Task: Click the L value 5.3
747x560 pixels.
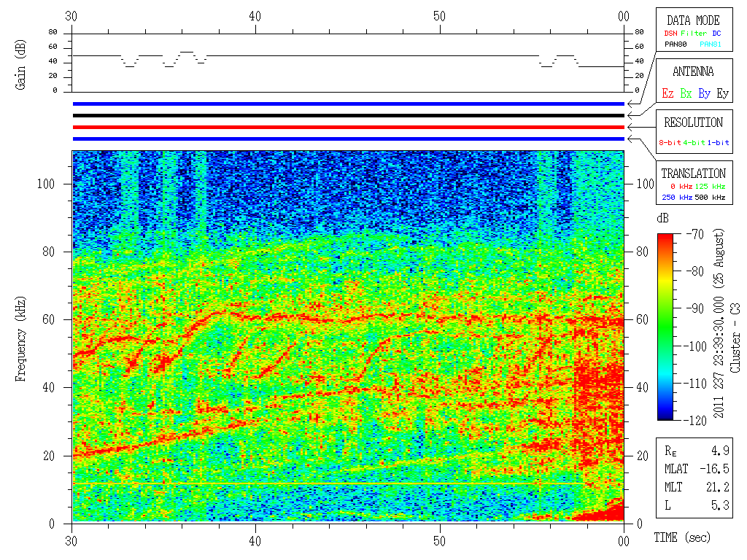Action: 720,505
